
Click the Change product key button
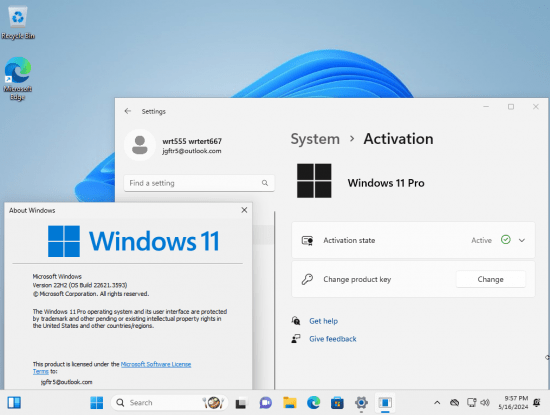(490, 279)
